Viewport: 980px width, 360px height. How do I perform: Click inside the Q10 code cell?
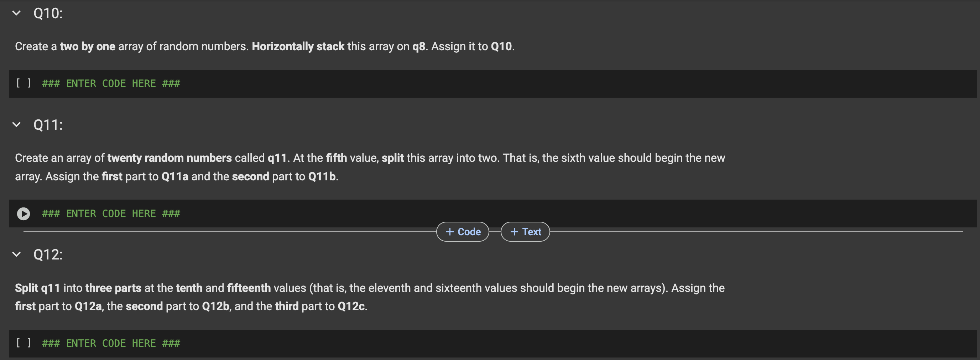point(228,83)
